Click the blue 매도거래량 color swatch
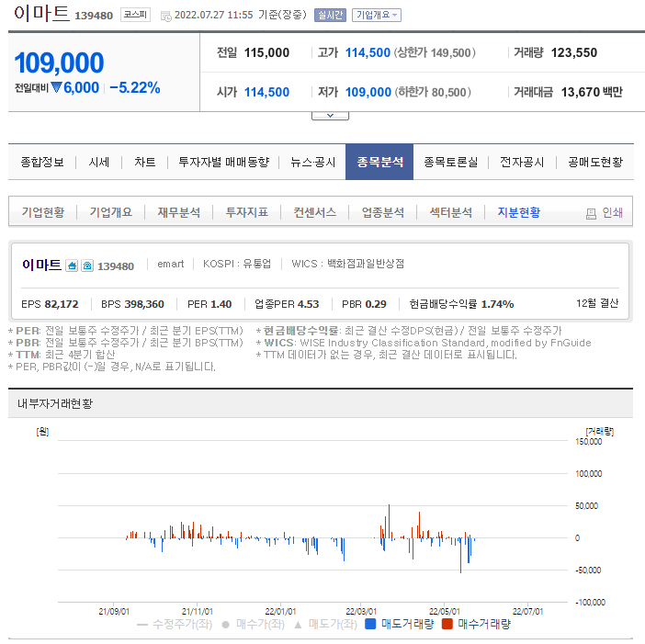 [x=370, y=624]
